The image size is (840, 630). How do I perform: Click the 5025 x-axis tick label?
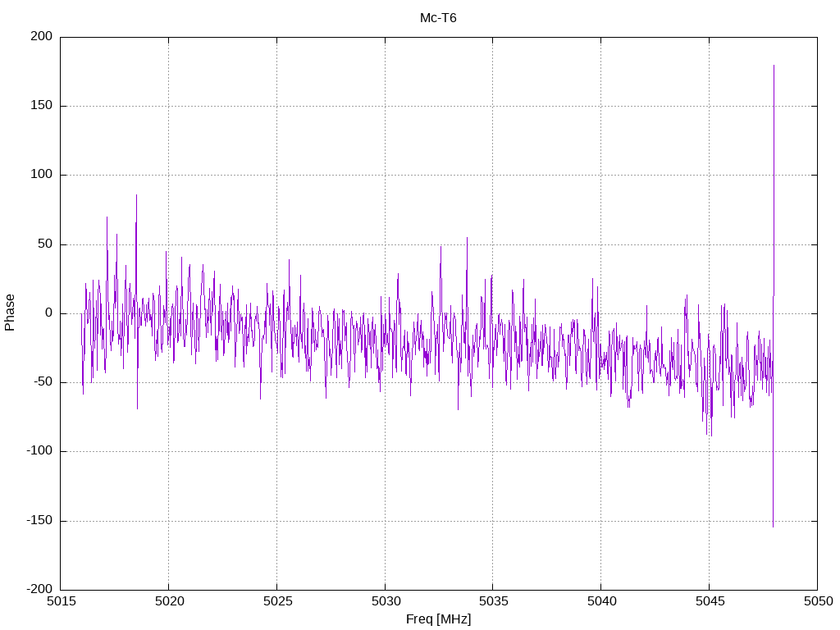pos(276,601)
